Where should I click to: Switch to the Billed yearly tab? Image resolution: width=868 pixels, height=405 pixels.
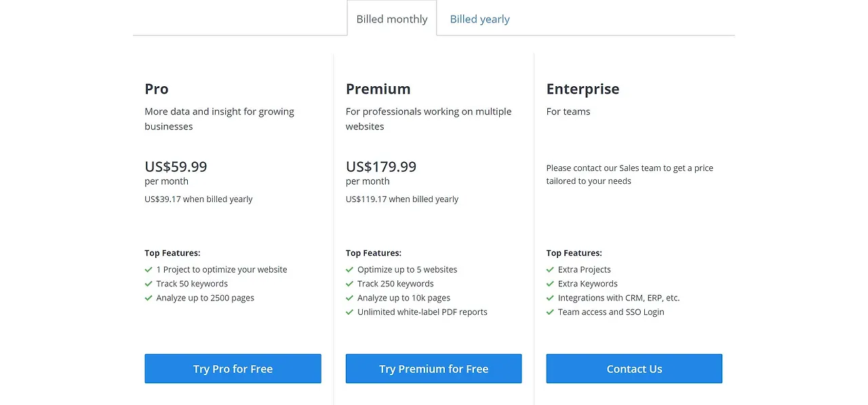[479, 19]
